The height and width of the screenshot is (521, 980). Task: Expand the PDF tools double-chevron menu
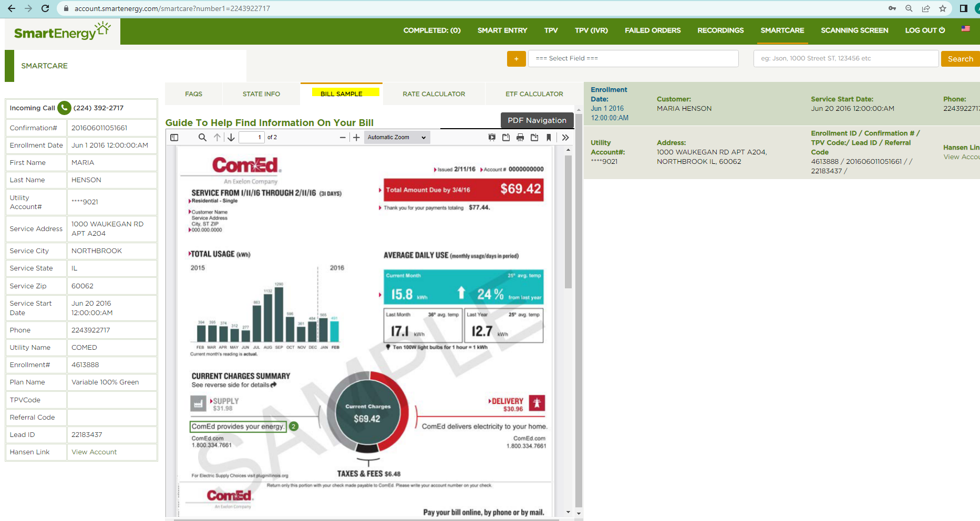[x=565, y=138]
